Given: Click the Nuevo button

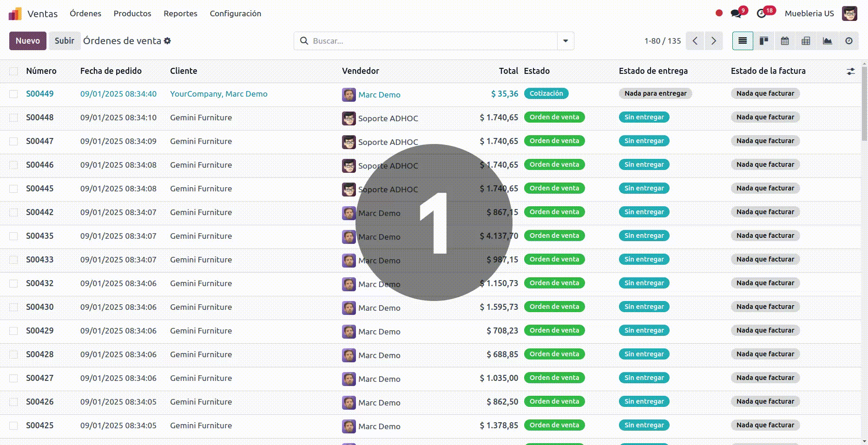Looking at the screenshot, I should (x=28, y=41).
